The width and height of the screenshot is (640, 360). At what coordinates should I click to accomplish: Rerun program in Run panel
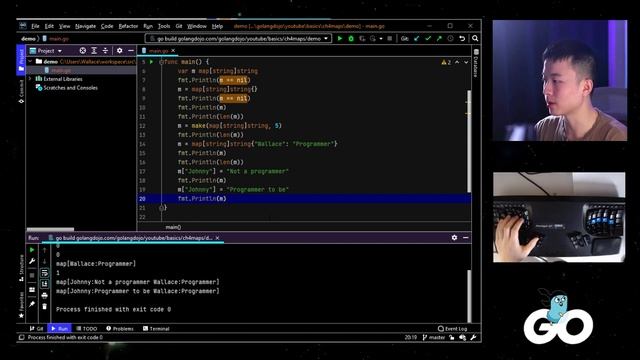coord(32,250)
